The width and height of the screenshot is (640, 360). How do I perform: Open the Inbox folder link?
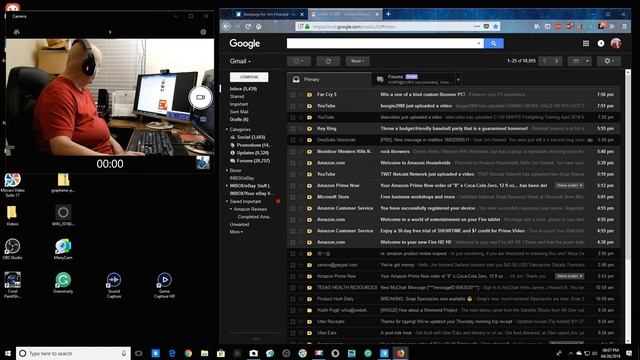coord(243,89)
